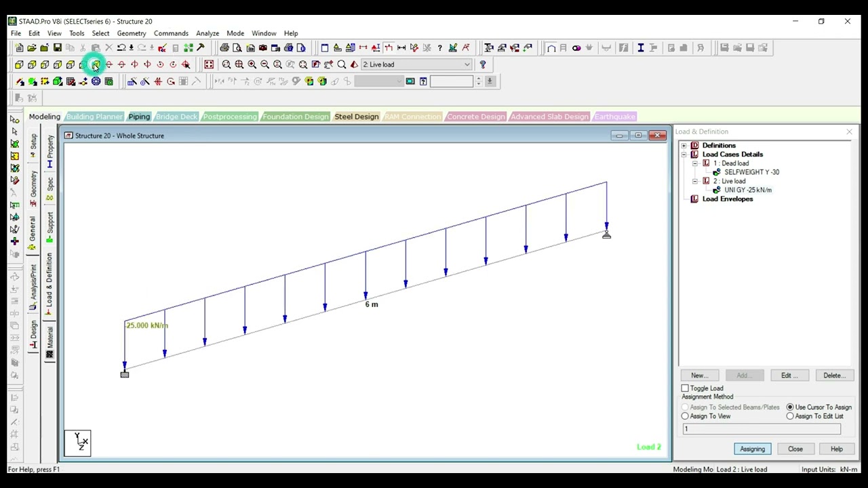Image resolution: width=868 pixels, height=488 pixels.
Task: Click the Zoom Out magnifier icon
Action: (264, 64)
